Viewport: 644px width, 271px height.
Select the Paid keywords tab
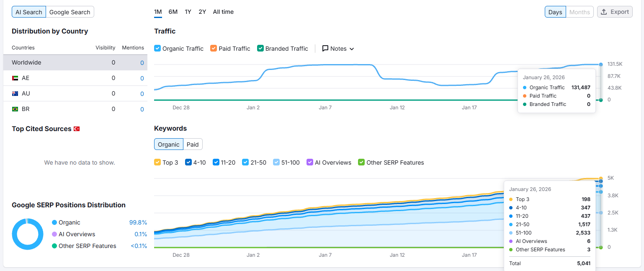coord(193,145)
